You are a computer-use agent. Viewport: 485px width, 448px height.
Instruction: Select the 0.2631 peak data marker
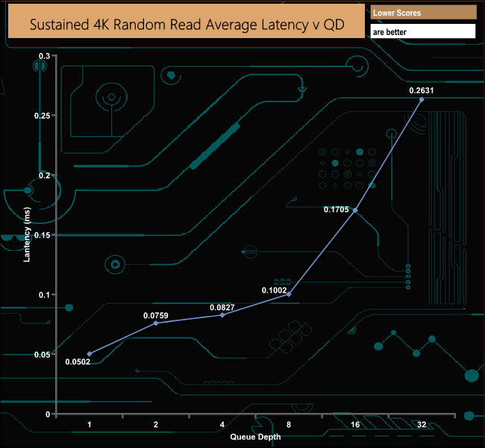422,100
